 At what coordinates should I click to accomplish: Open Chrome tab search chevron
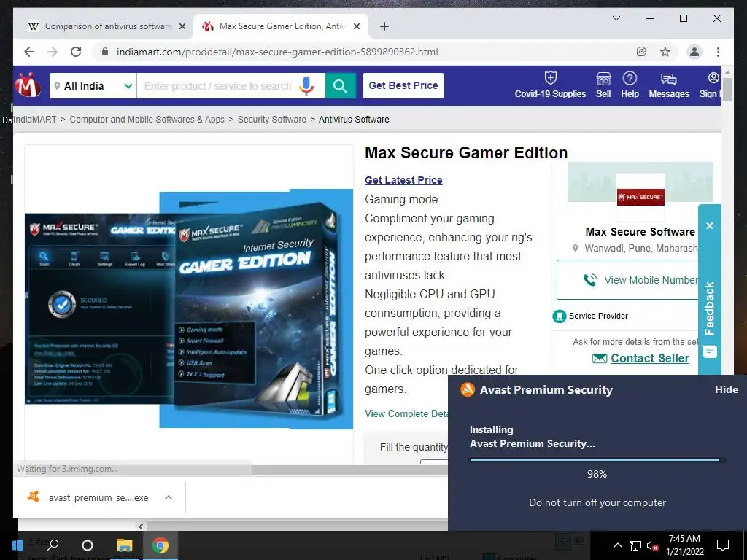616,18
